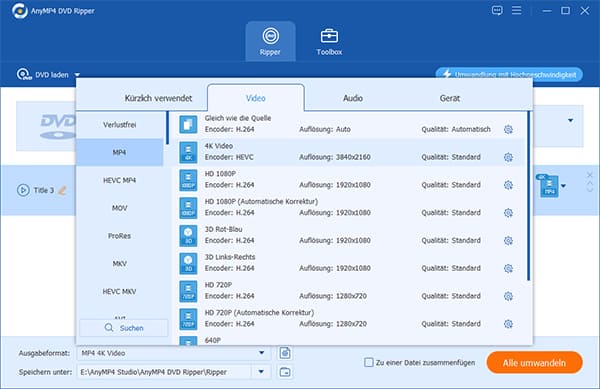Expand the Title 3 output format arrow
The height and width of the screenshot is (389, 600).
point(564,186)
